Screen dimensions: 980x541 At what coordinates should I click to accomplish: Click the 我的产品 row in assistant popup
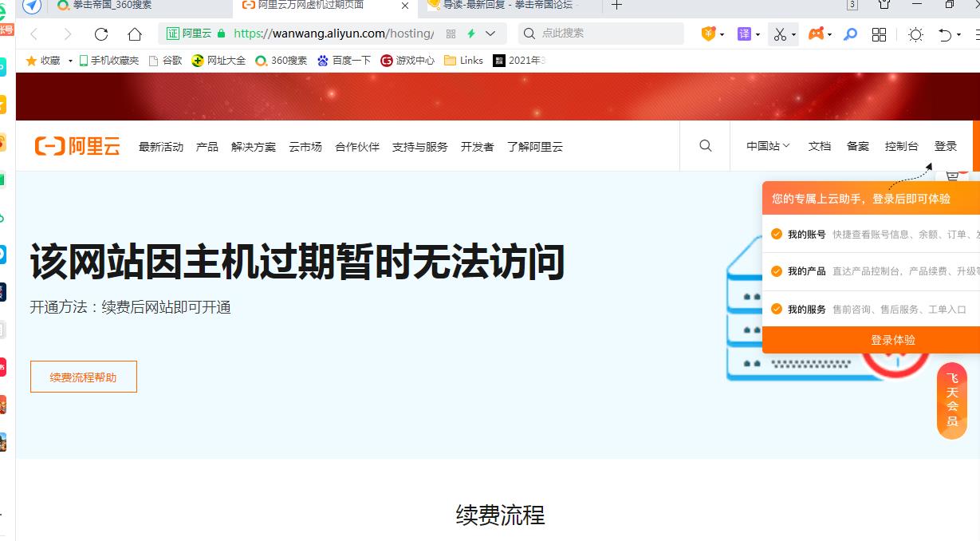(871, 271)
